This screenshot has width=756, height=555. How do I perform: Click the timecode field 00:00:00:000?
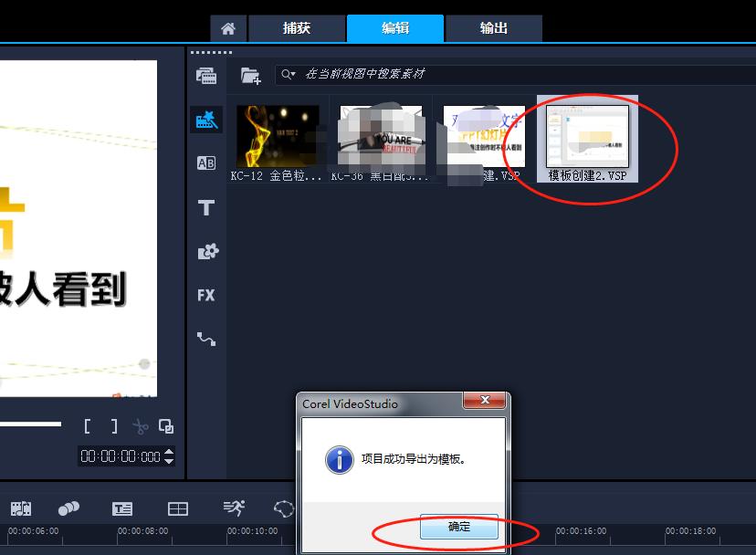point(120,456)
